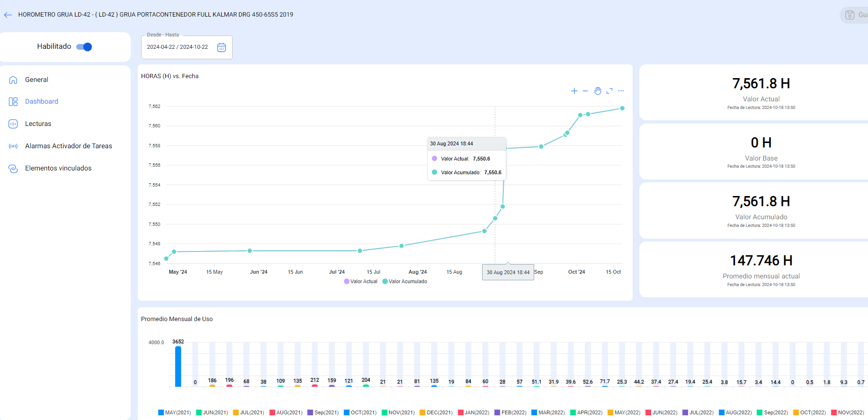Click the last data point on the line chart
Viewport: 868px width, 420px height.
tap(622, 108)
